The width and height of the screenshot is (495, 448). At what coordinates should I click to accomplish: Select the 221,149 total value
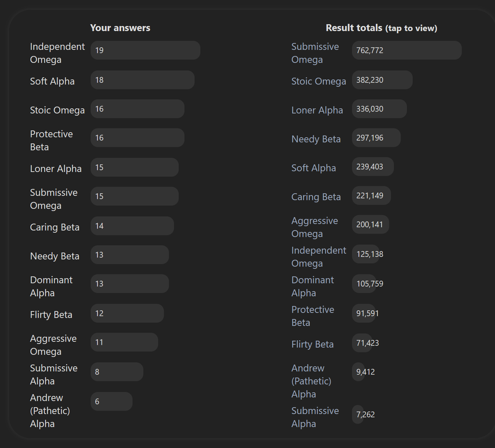tap(370, 195)
